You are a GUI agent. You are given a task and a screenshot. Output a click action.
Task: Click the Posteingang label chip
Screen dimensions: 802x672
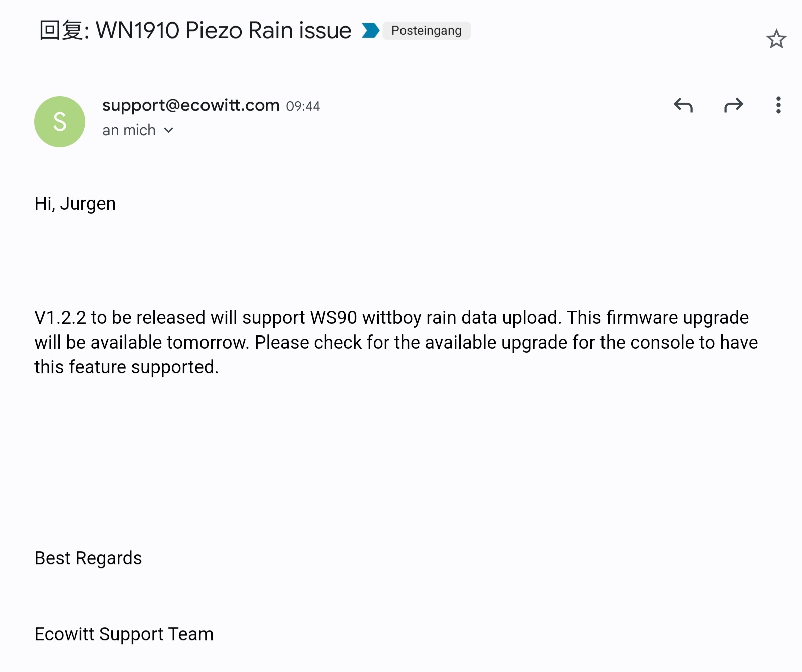427,31
